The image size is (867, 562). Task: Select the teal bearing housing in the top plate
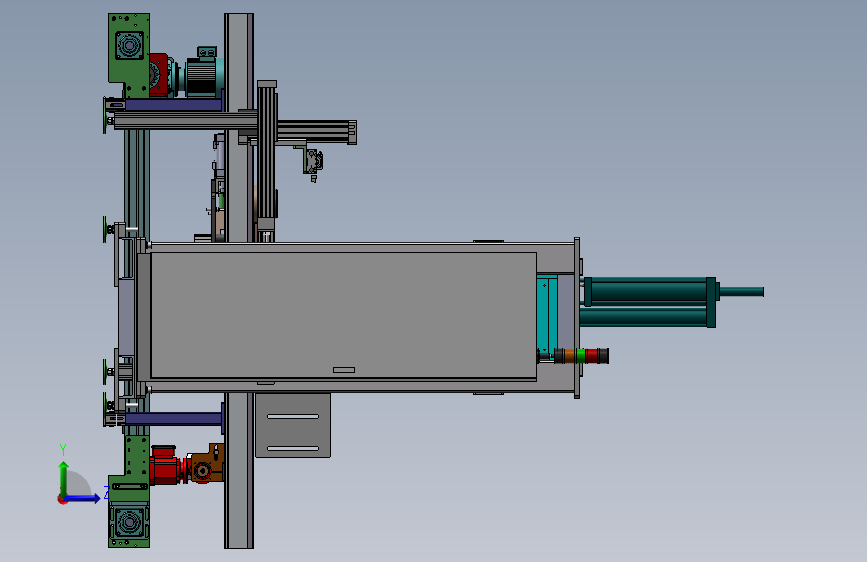pos(129,45)
